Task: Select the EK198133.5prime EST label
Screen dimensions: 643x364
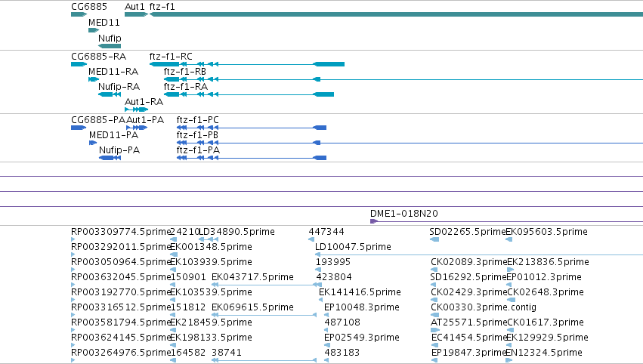Action: 211,338
